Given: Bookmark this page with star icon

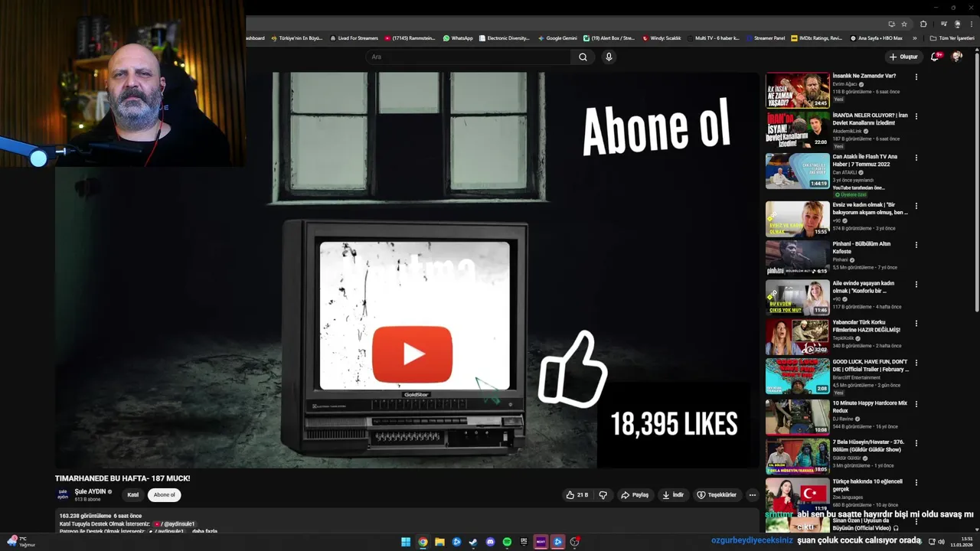Looking at the screenshot, I should (x=903, y=24).
